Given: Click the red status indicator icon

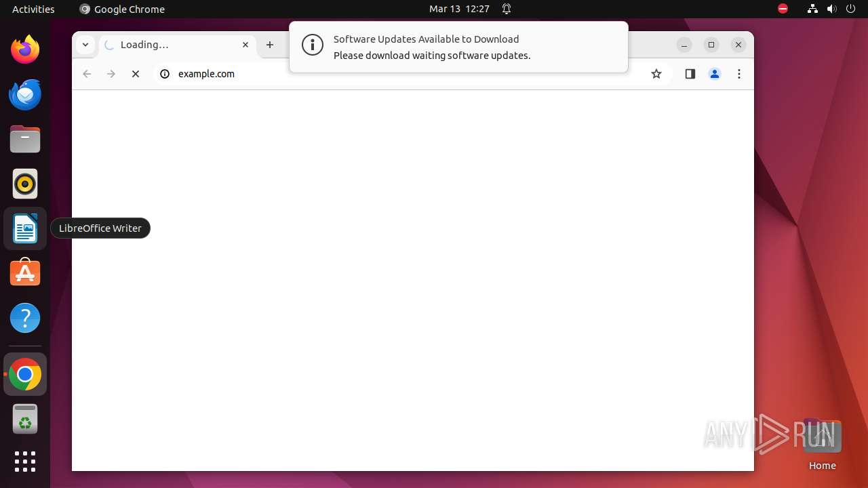Looking at the screenshot, I should 783,9.
